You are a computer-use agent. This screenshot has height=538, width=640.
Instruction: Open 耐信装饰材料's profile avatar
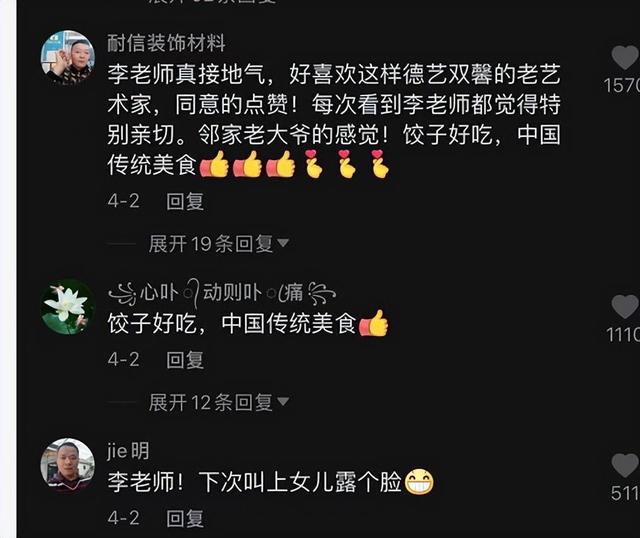[68, 58]
